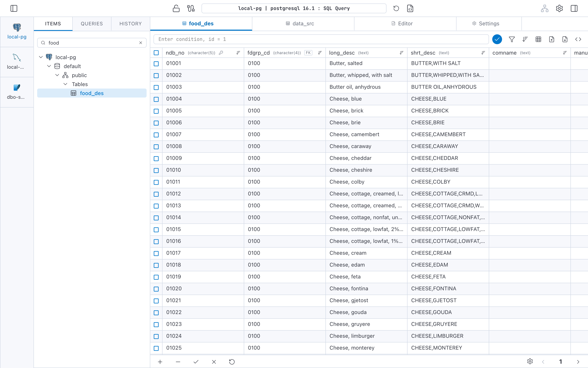Focus the condition input field
The height and width of the screenshot is (368, 588).
coord(321,39)
